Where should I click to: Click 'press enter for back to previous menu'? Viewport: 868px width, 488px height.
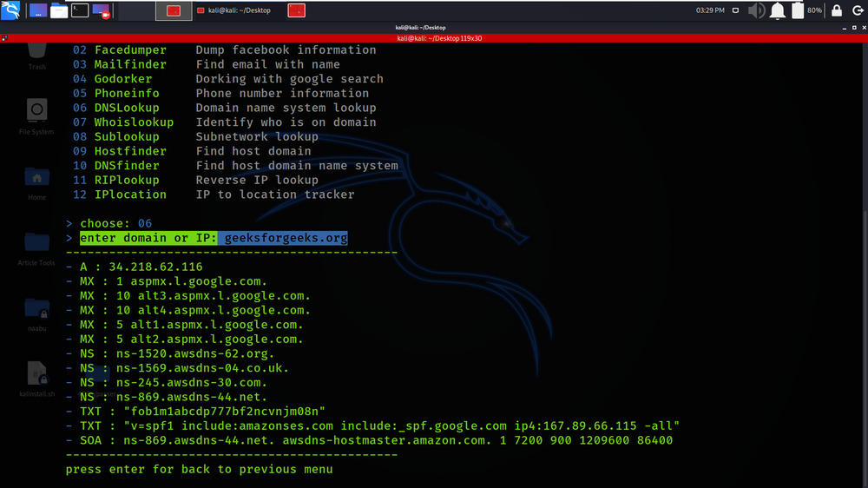tap(200, 469)
